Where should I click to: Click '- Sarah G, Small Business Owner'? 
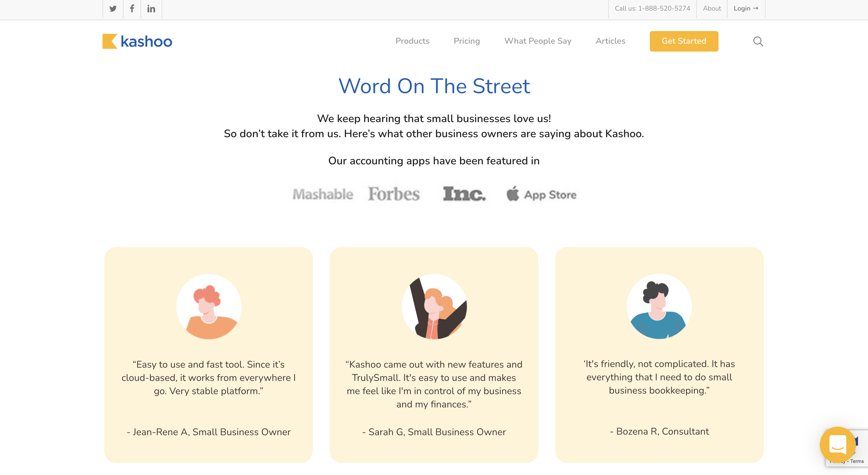(x=434, y=432)
